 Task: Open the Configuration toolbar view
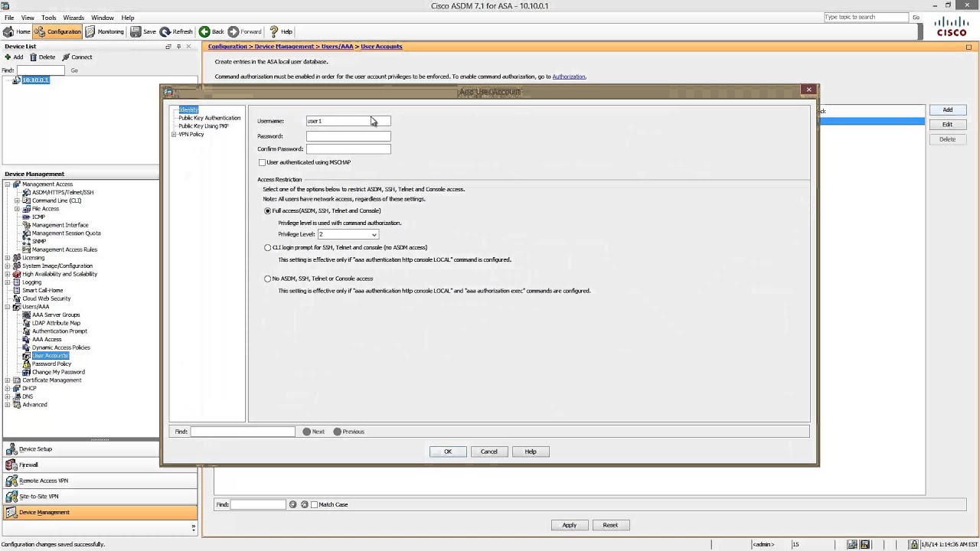[57, 31]
